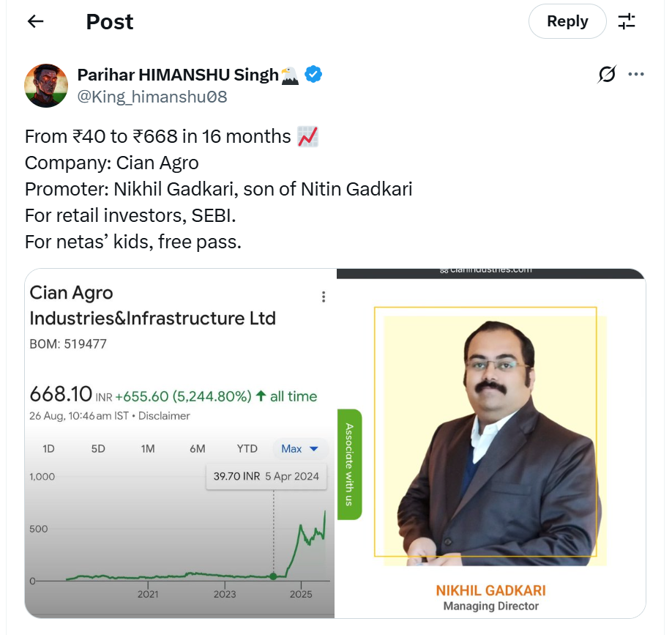Click the three-dot menu in stock card

tap(324, 297)
